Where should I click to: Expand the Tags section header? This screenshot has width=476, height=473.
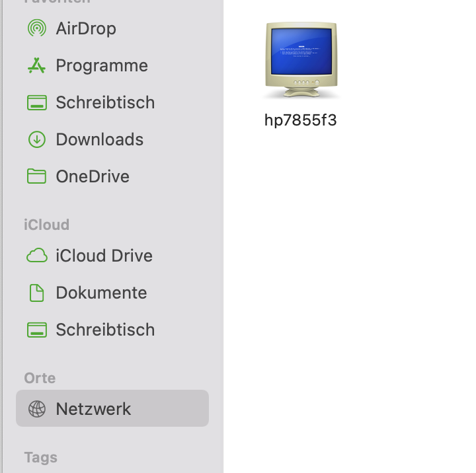[40, 457]
